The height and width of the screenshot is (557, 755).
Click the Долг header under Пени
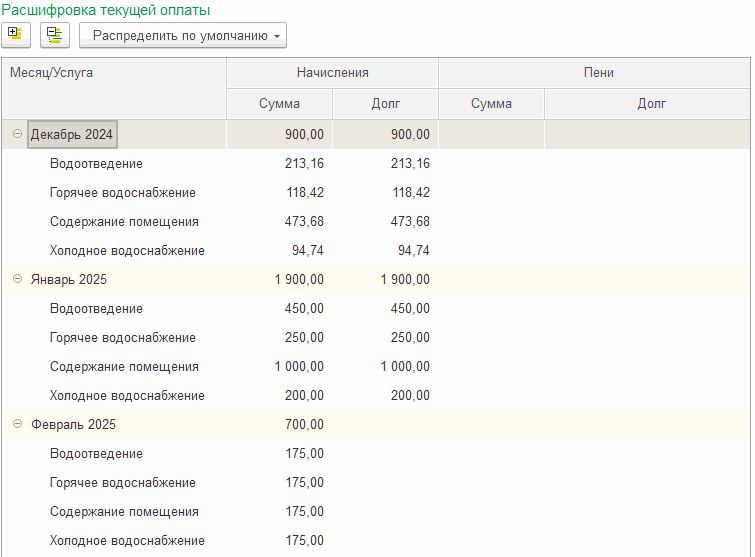(x=651, y=104)
